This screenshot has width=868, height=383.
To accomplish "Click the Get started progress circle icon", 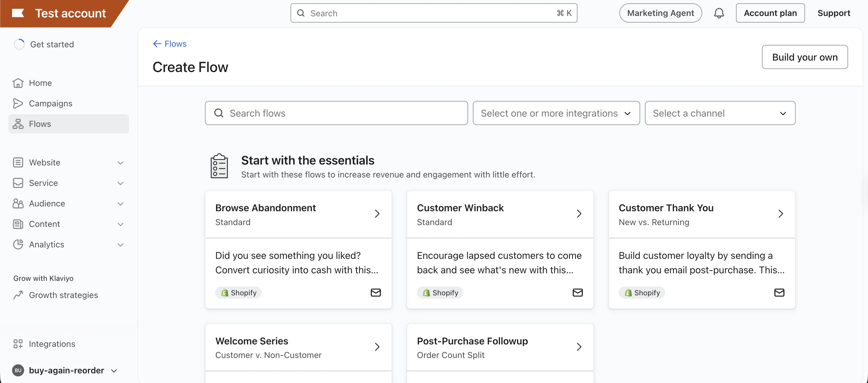I will pyautogui.click(x=19, y=45).
